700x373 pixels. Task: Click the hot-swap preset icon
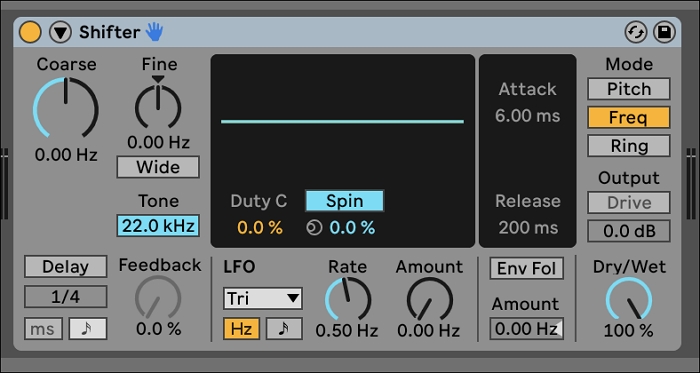click(x=636, y=33)
